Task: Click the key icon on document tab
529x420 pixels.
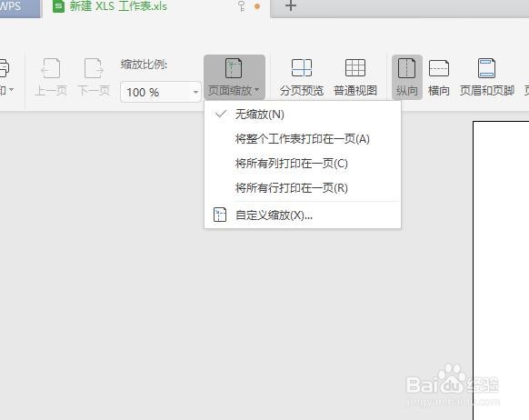Action: click(241, 6)
